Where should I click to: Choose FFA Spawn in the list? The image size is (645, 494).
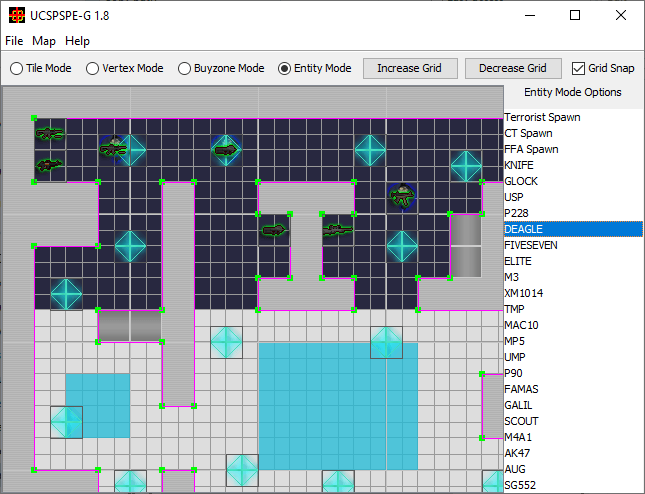click(573, 149)
